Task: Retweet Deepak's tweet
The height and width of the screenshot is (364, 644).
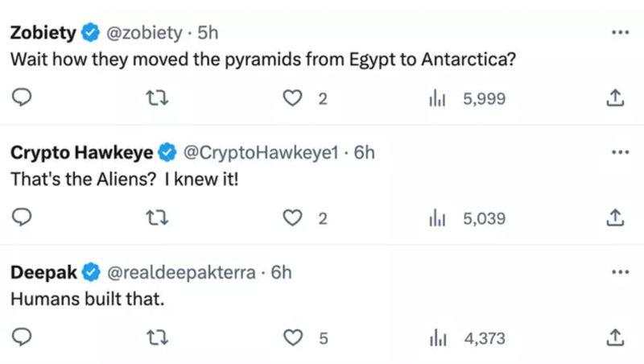Action: coord(157,338)
